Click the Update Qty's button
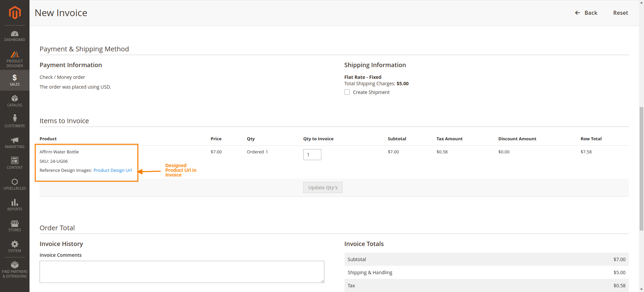The image size is (644, 292). [x=323, y=188]
